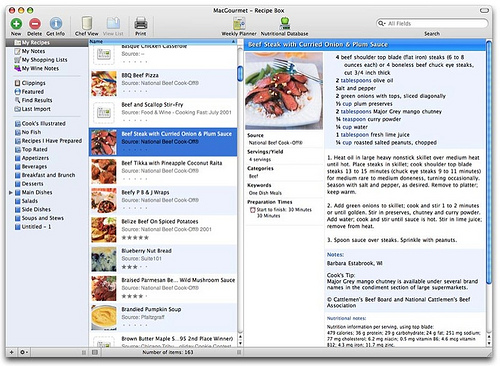This screenshot has height=366, width=500.
Task: Click the recipe detail pane scrollbar
Action: coord(489,162)
